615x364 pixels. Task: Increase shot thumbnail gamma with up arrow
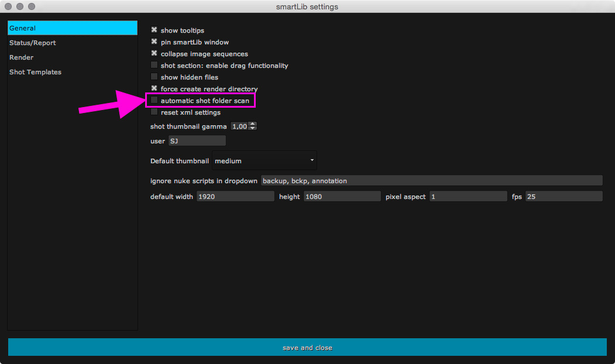coord(252,124)
